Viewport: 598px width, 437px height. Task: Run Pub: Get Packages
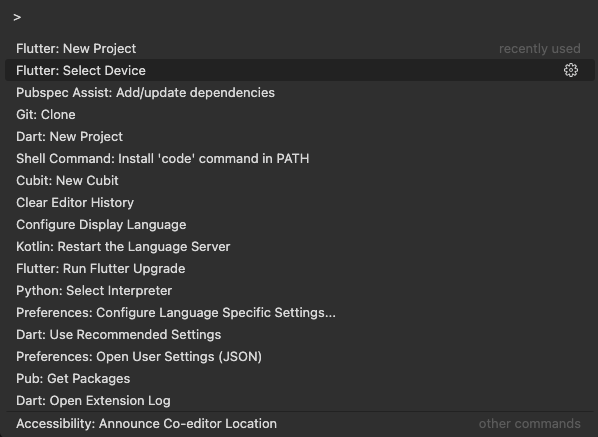click(x=300, y=379)
